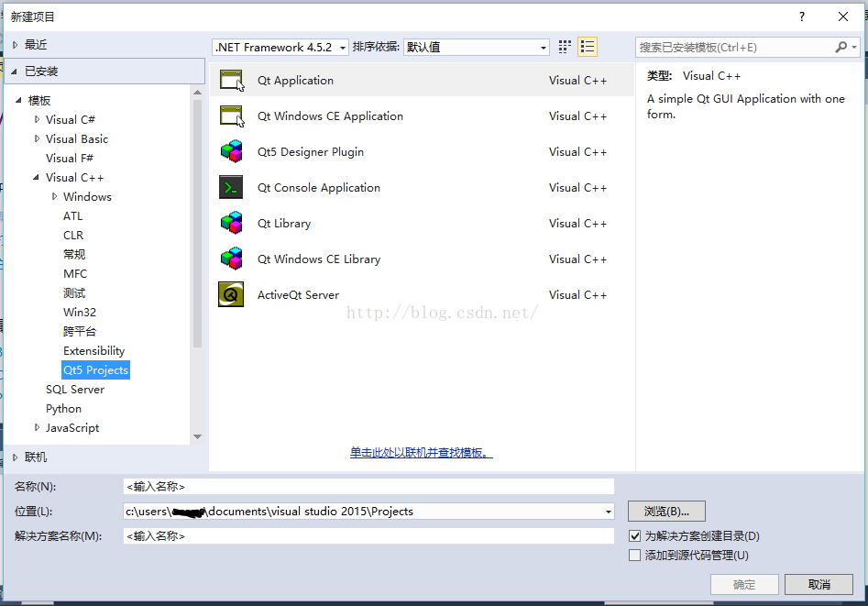Select the Qt Application template icon

[x=231, y=81]
